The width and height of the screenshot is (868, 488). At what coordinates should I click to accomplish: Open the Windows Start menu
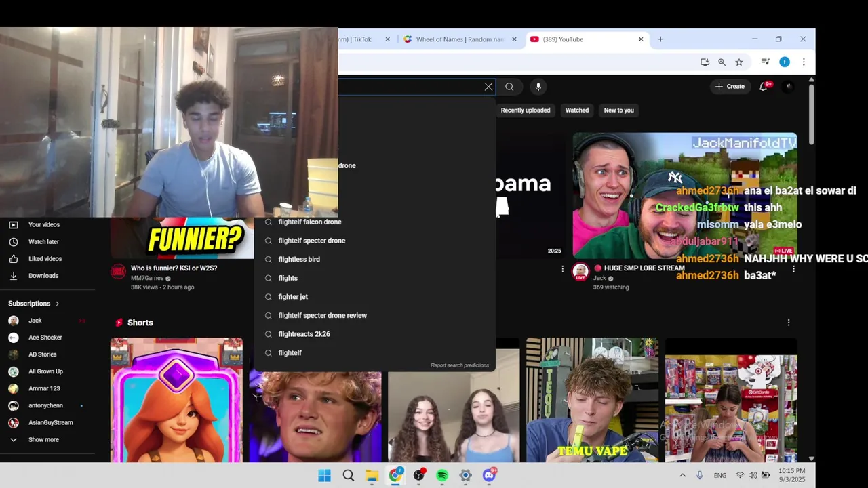pos(325,475)
